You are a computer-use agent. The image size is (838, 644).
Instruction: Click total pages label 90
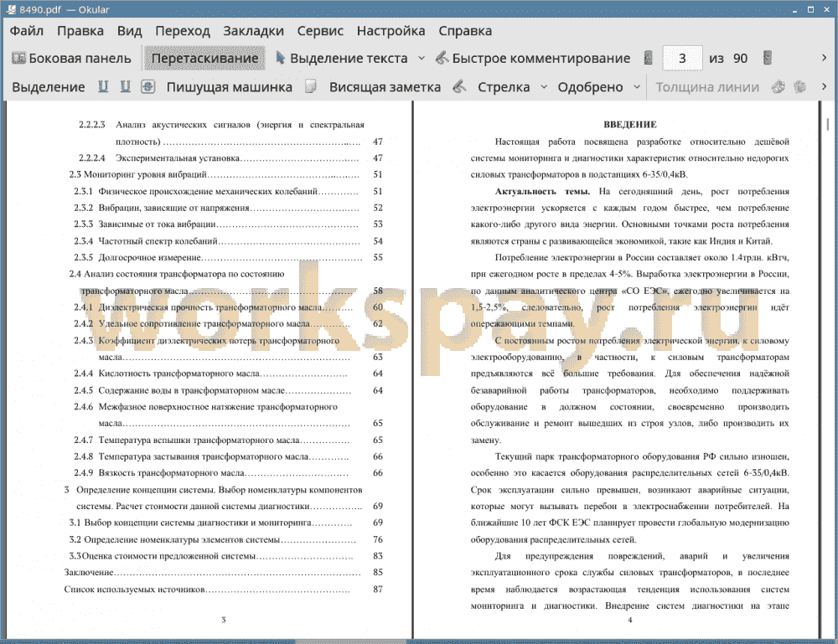tap(740, 59)
